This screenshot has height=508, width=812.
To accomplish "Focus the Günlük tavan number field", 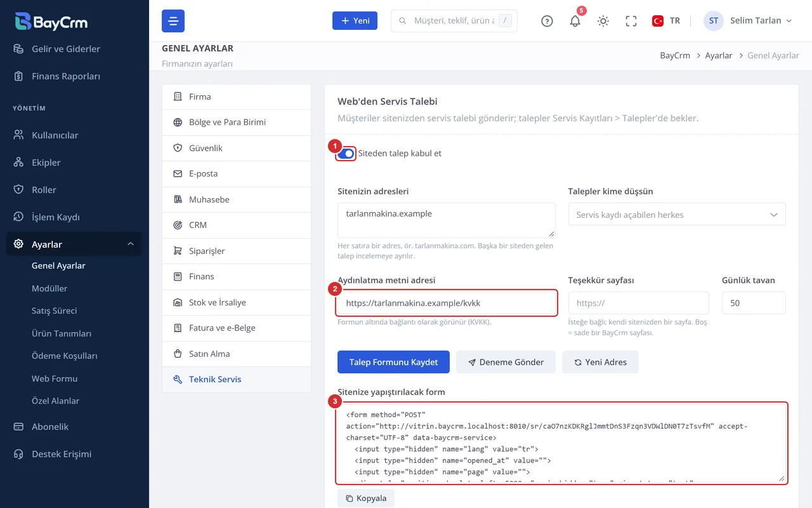I will click(x=754, y=303).
